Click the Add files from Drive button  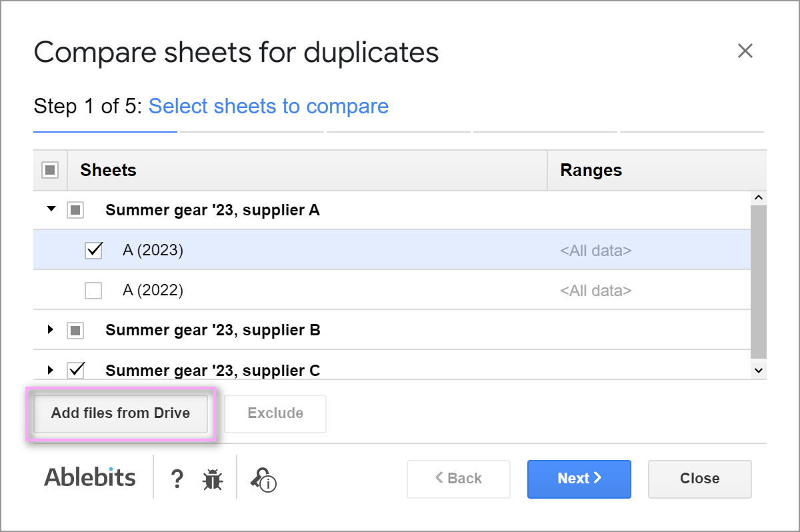[121, 413]
